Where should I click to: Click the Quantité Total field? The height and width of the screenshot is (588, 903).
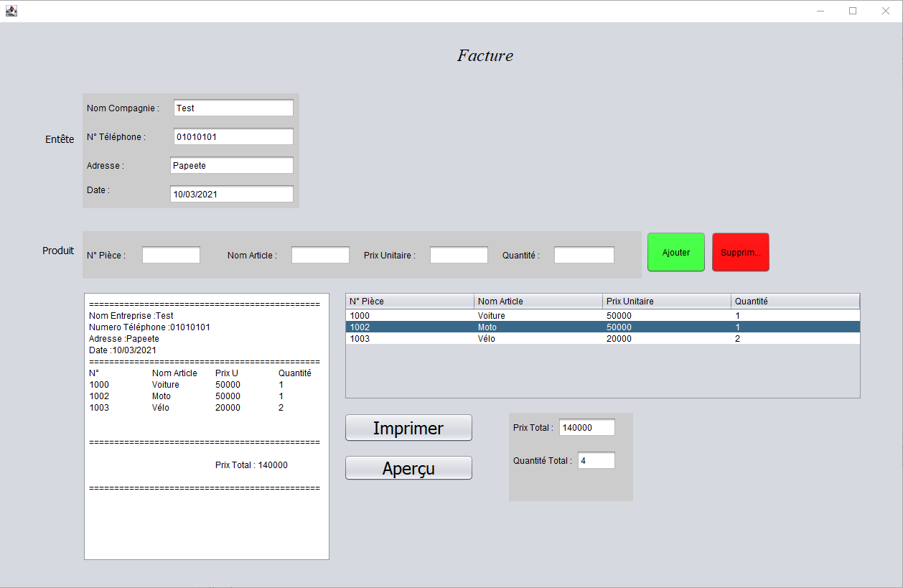(x=596, y=460)
